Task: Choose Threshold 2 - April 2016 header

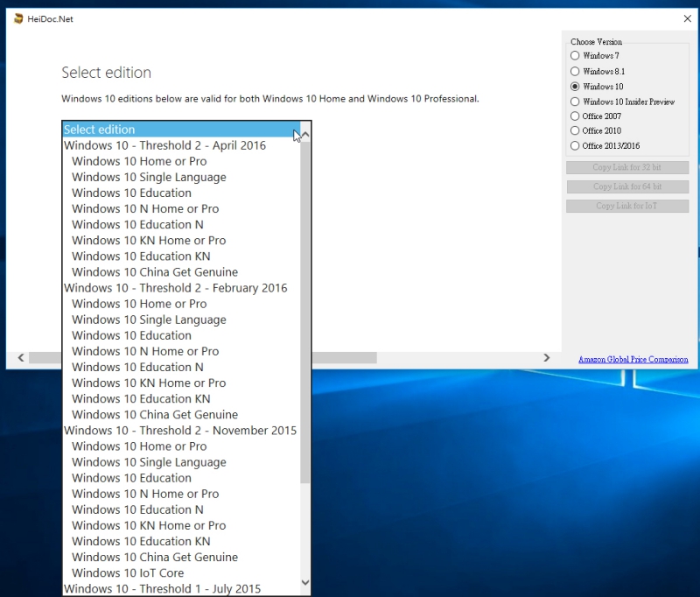Action: point(164,145)
